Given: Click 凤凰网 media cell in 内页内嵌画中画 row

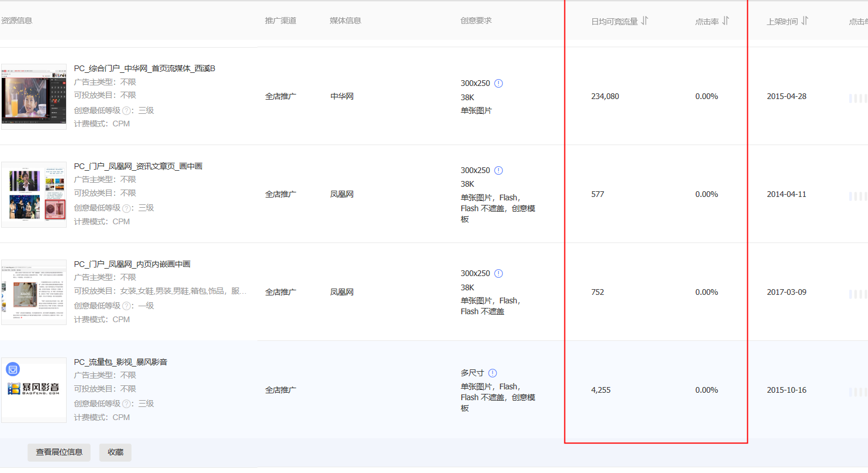Looking at the screenshot, I should click(342, 292).
